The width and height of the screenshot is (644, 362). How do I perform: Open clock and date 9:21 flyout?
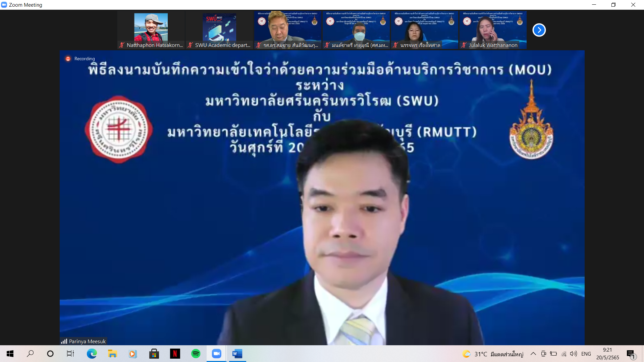point(607,354)
